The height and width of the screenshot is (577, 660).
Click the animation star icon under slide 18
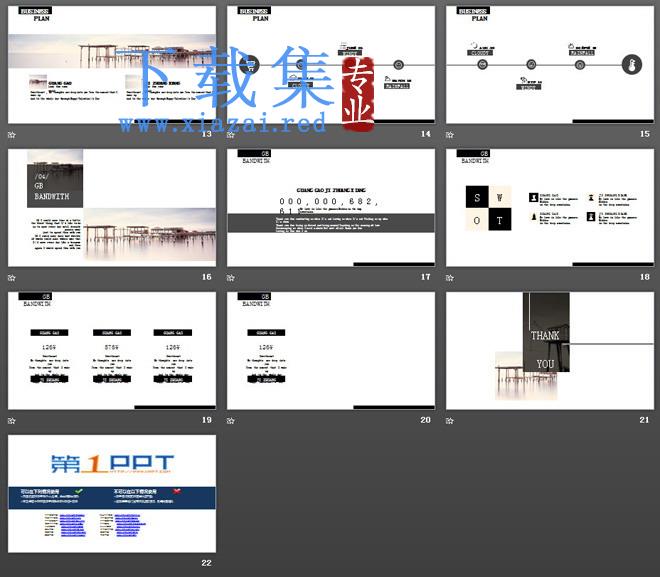pos(450,278)
